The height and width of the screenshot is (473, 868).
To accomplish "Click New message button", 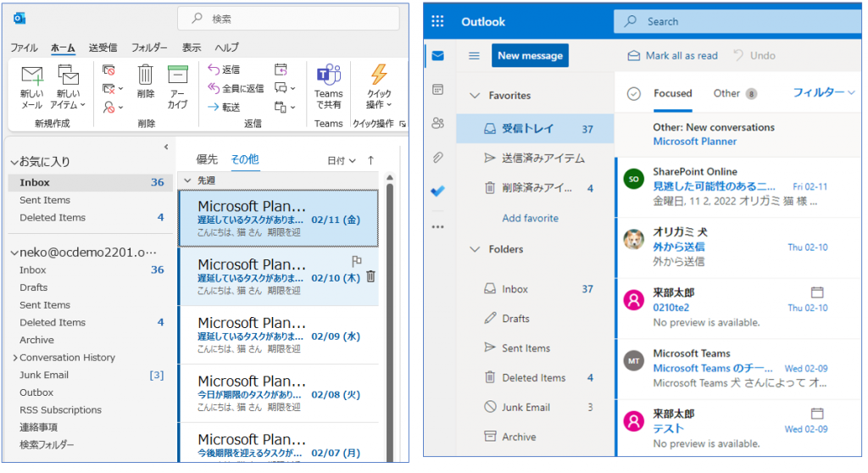I will pyautogui.click(x=530, y=55).
